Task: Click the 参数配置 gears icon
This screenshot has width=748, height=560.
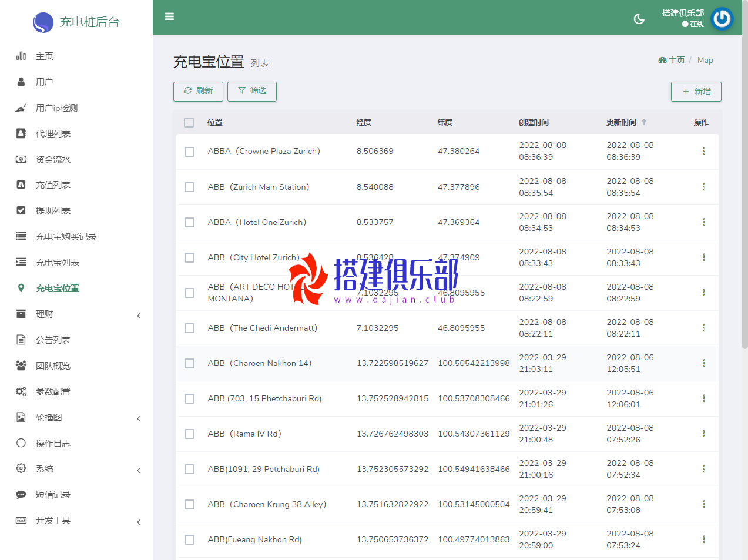Action: click(21, 391)
